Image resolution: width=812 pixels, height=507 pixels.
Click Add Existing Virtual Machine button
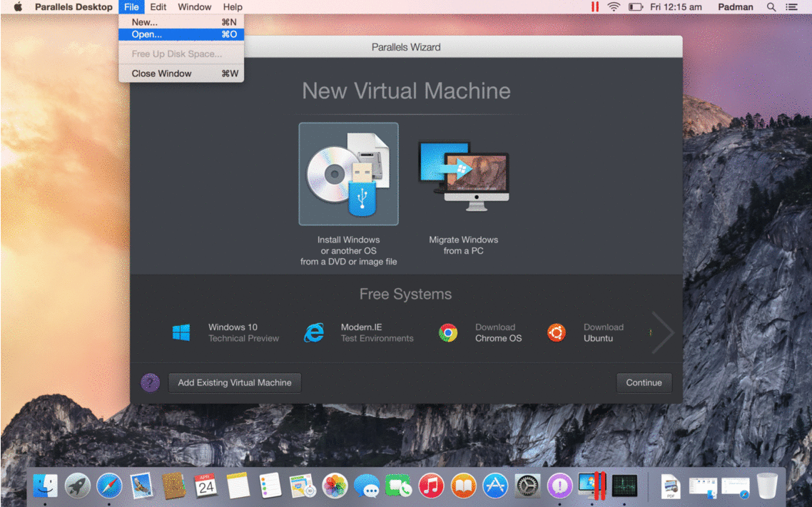(x=235, y=383)
